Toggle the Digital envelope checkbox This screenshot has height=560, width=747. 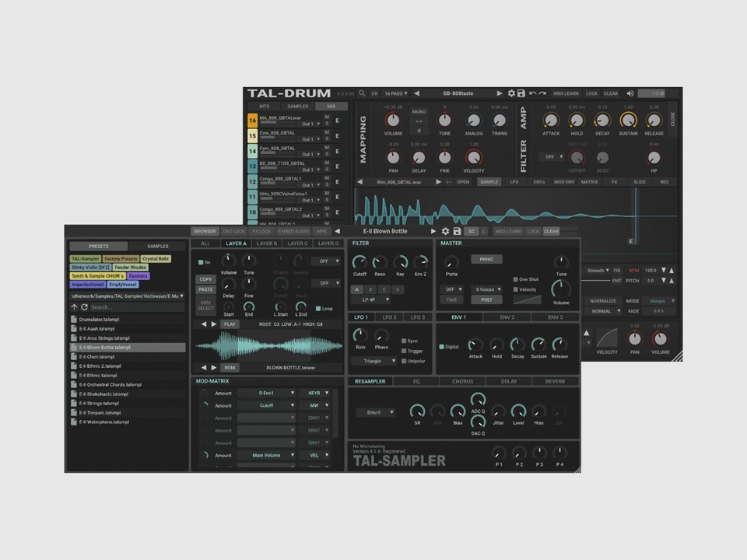click(442, 347)
